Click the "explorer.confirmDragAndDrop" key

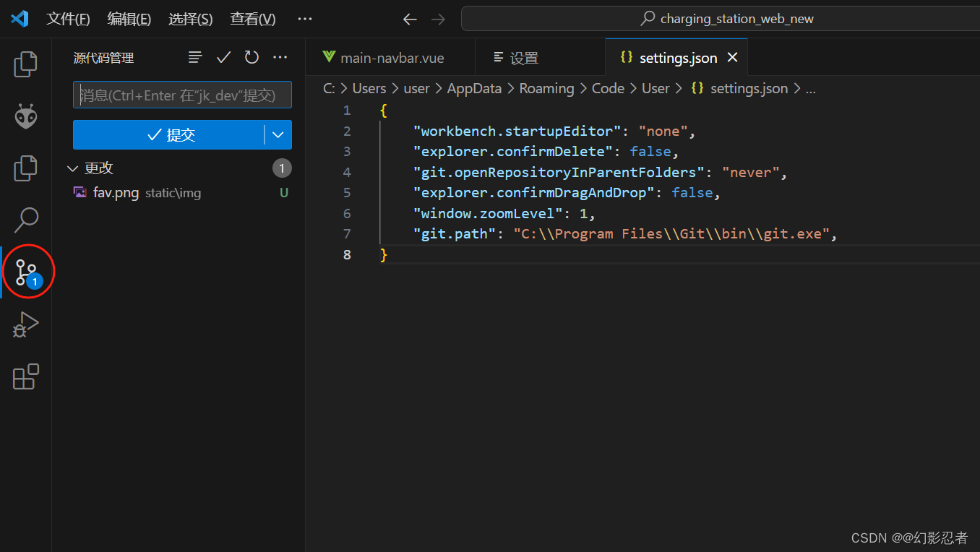534,192
